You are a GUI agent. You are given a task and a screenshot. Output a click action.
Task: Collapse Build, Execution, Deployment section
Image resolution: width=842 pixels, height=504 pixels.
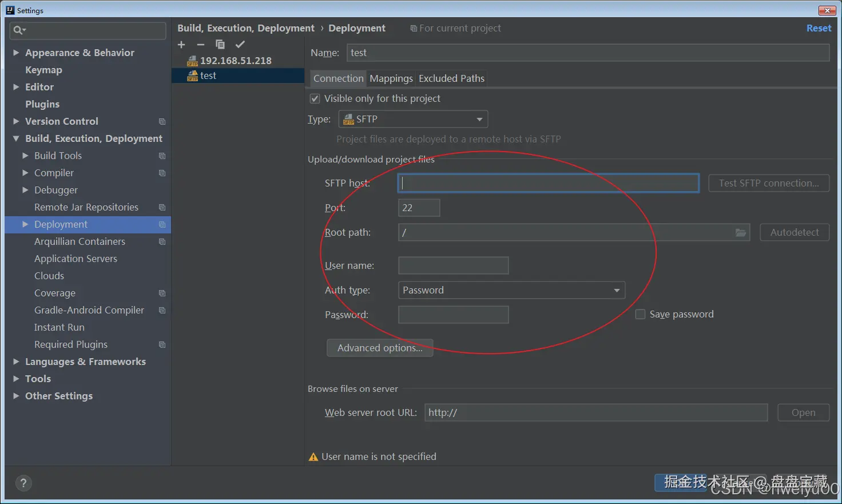pyautogui.click(x=16, y=138)
